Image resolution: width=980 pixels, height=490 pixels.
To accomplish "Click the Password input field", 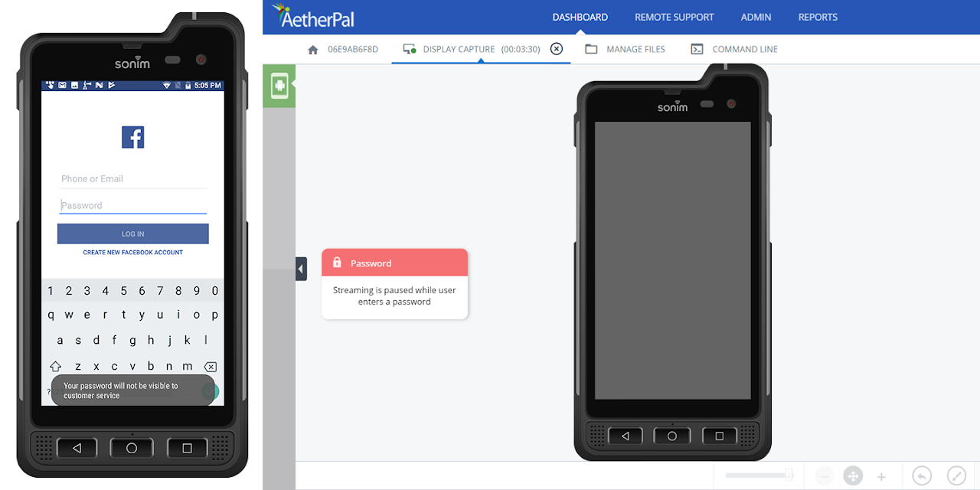I will [x=133, y=205].
